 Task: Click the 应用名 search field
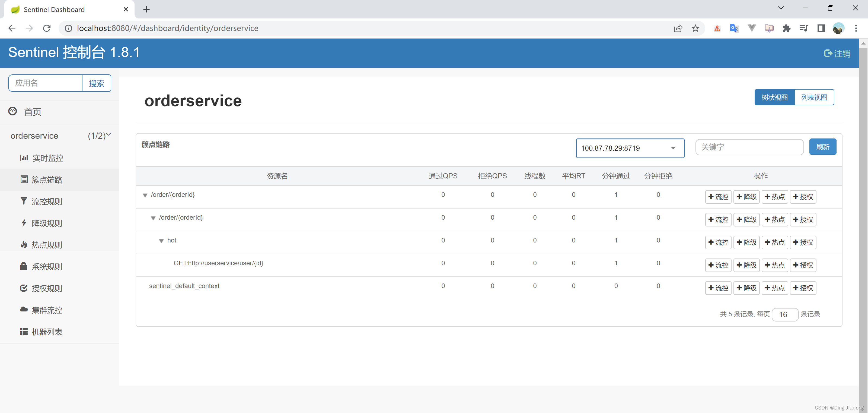[x=46, y=83]
